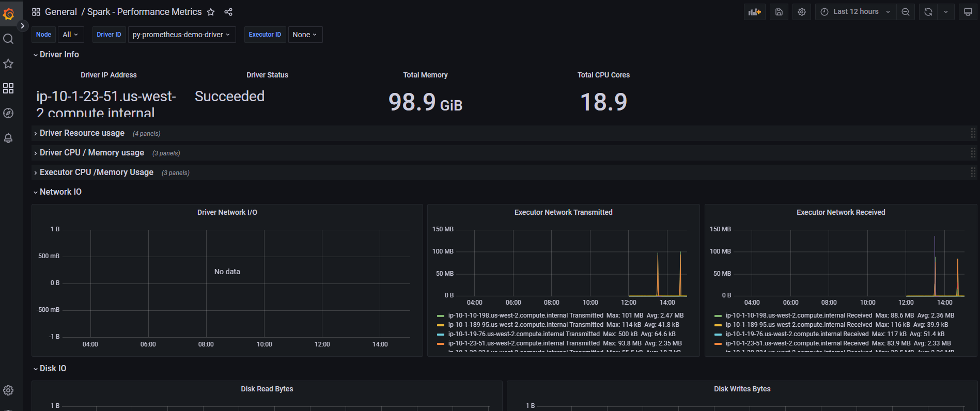Open the Explore compass icon

coord(8,113)
